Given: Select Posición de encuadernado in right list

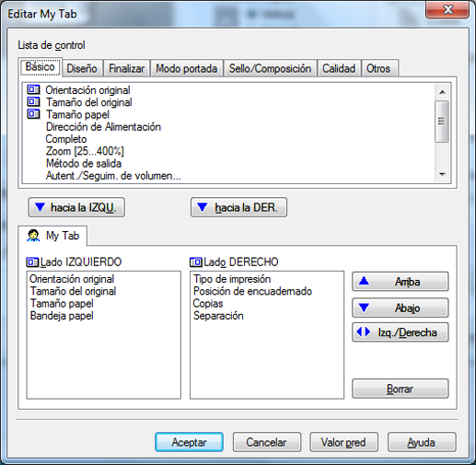Looking at the screenshot, I should click(x=252, y=291).
